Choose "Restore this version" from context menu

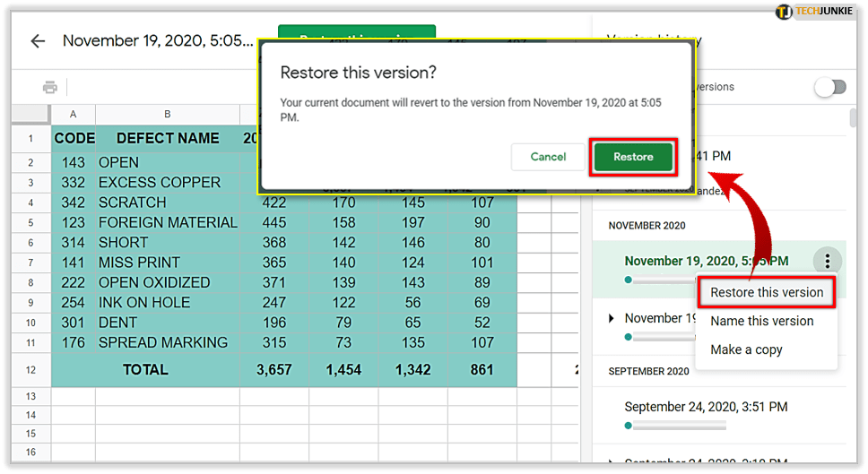(x=767, y=292)
